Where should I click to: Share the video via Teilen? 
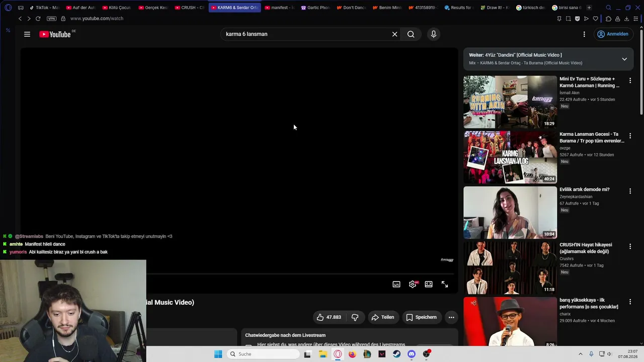click(383, 317)
